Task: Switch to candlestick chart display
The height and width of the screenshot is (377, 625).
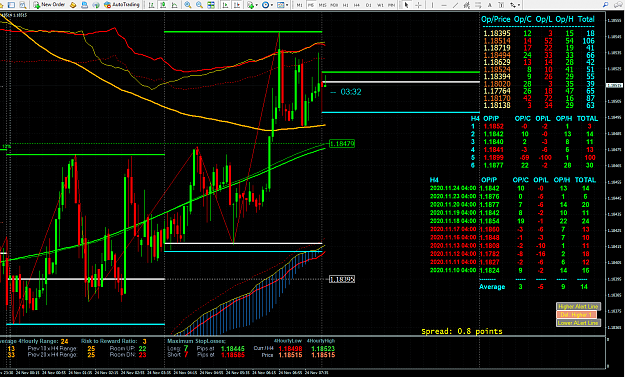Action: [x=163, y=5]
